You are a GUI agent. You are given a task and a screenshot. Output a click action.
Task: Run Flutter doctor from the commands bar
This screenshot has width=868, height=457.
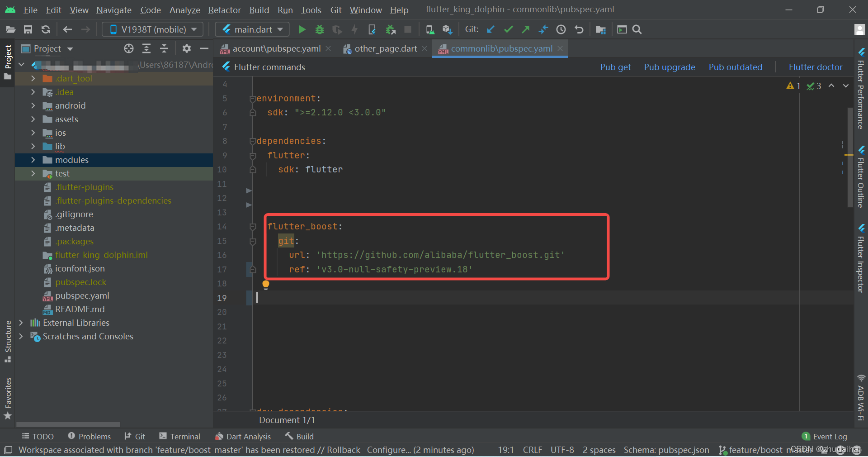pos(815,67)
